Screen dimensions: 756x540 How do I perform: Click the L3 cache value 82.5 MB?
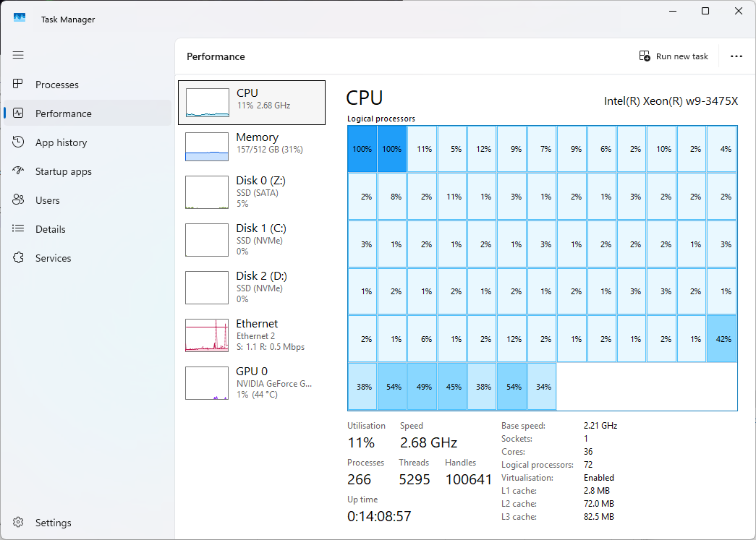click(599, 517)
